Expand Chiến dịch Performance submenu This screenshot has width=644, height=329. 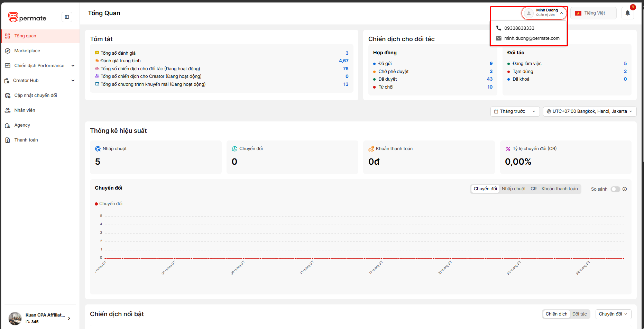(x=73, y=66)
